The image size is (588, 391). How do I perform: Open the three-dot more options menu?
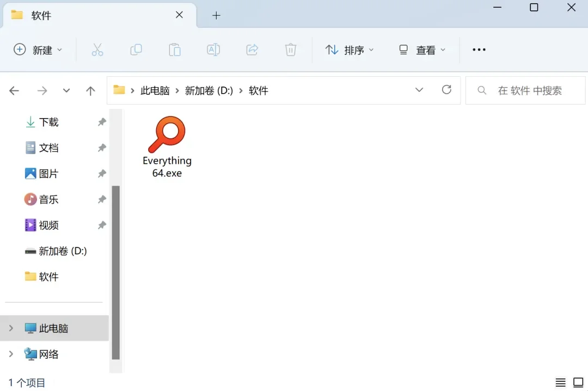pyautogui.click(x=479, y=50)
